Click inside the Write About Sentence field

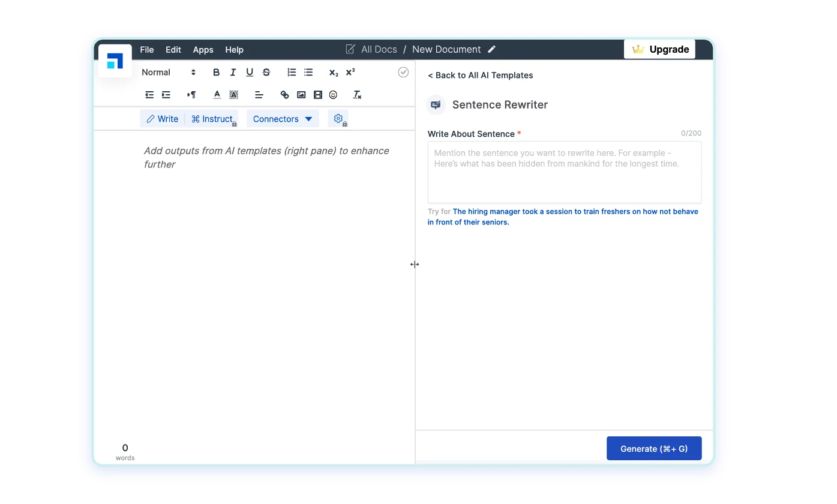pos(564,172)
